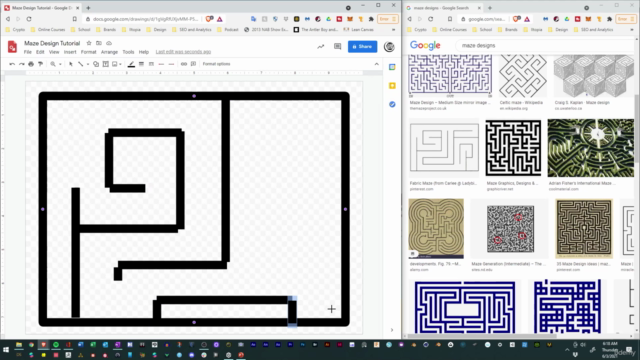The width and height of the screenshot is (640, 360).
Task: Open the activity dashboard trend icon
Action: [321, 47]
